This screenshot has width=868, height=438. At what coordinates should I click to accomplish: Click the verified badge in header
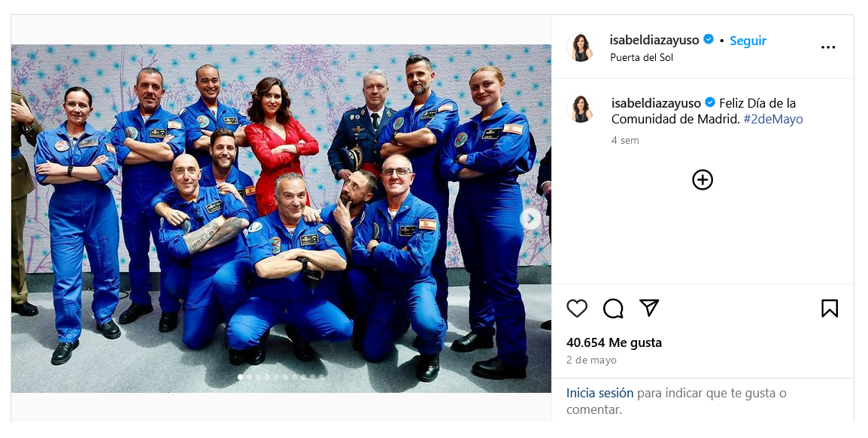click(709, 40)
